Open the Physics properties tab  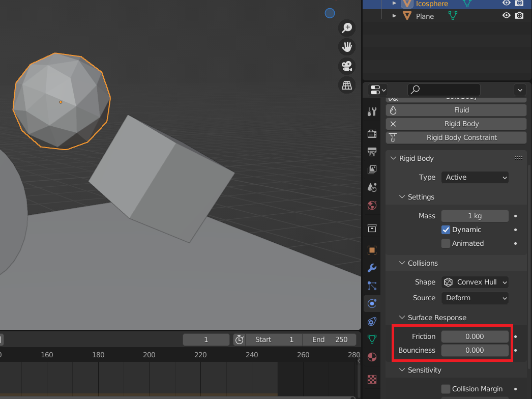click(x=372, y=304)
